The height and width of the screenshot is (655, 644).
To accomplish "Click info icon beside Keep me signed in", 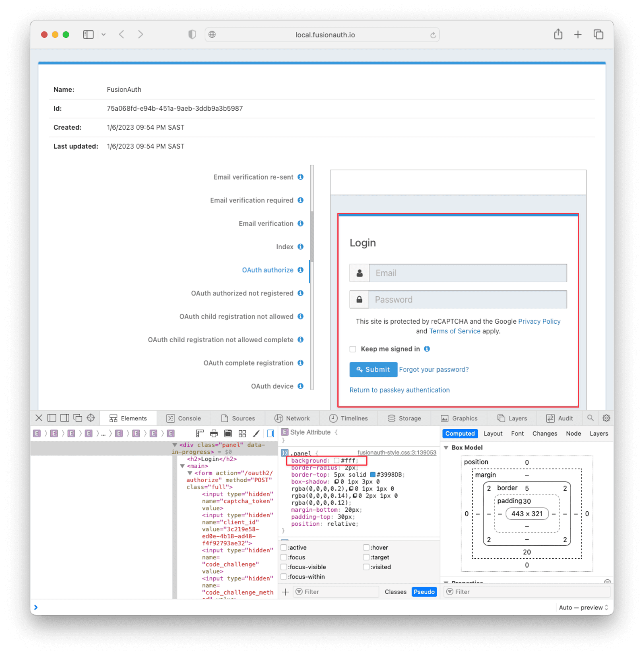I will (x=427, y=349).
